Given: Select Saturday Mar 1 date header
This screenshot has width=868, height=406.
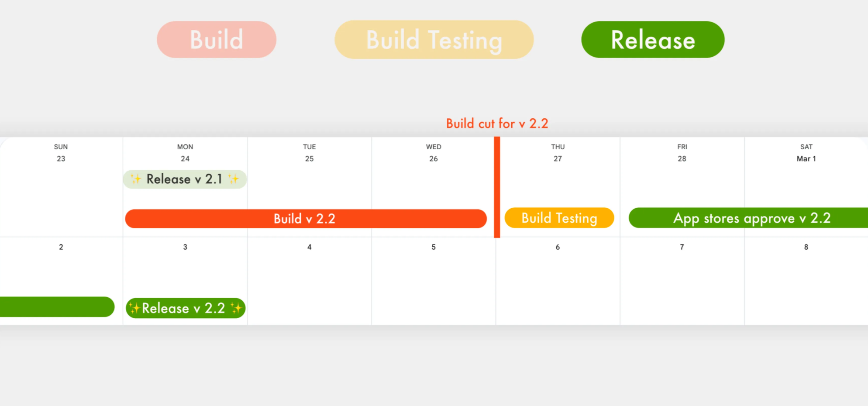Looking at the screenshot, I should [x=806, y=153].
